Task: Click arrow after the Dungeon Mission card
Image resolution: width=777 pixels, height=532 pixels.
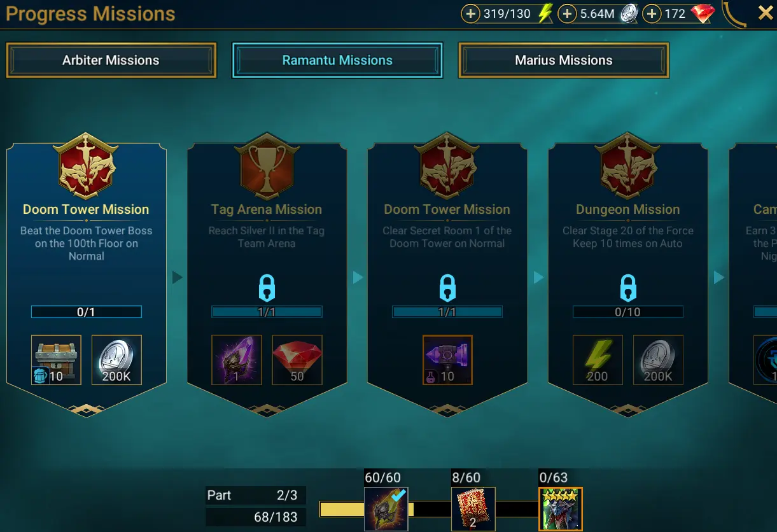Action: point(719,277)
